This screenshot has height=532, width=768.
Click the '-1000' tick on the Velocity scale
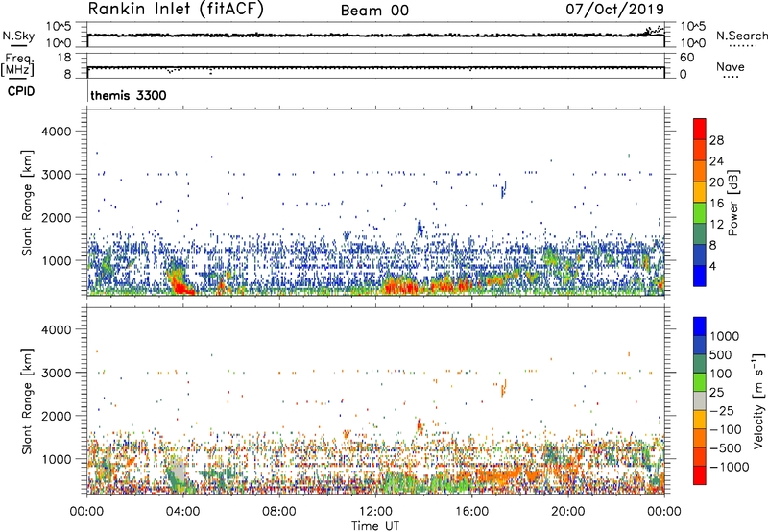click(729, 467)
